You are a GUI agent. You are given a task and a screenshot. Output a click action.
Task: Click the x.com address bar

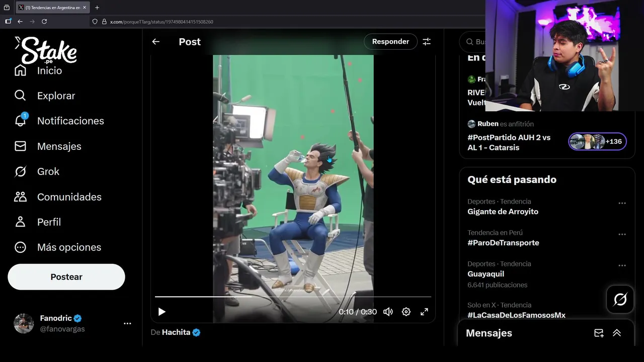point(287,22)
